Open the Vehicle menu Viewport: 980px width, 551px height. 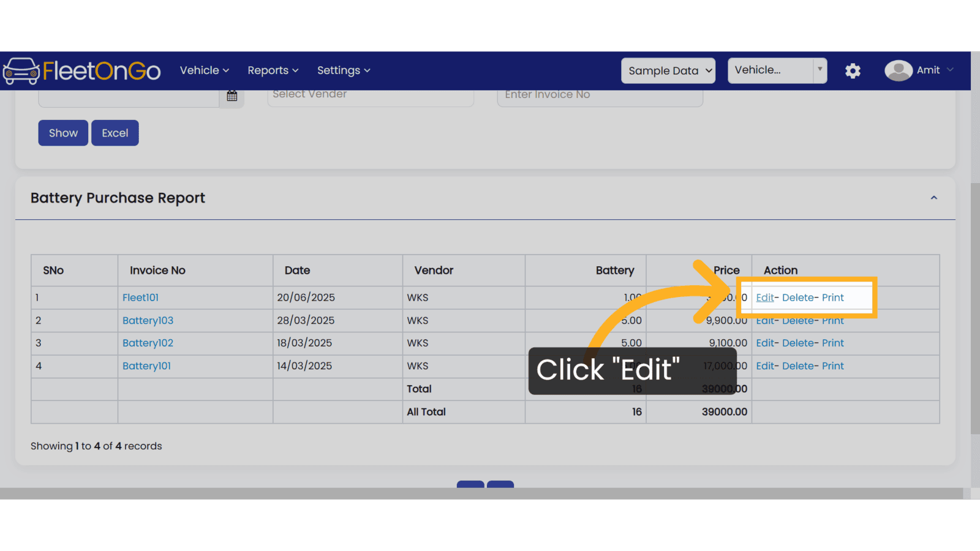(x=205, y=70)
